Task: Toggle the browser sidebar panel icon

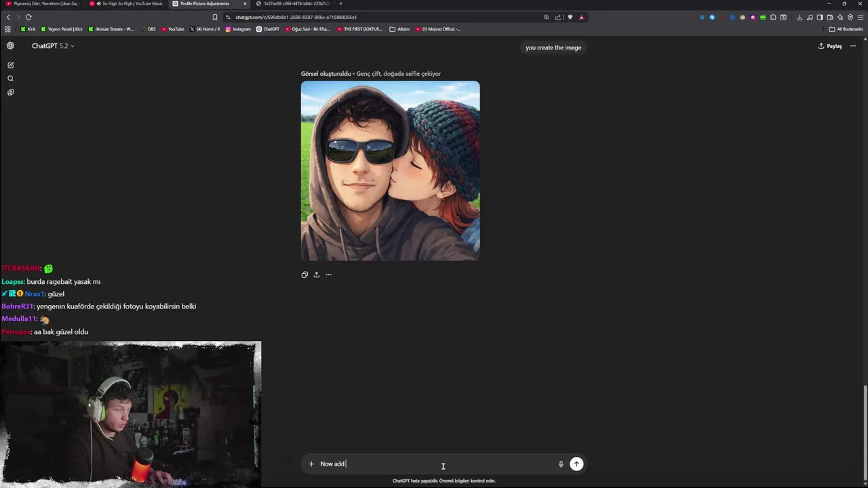Action: [819, 17]
